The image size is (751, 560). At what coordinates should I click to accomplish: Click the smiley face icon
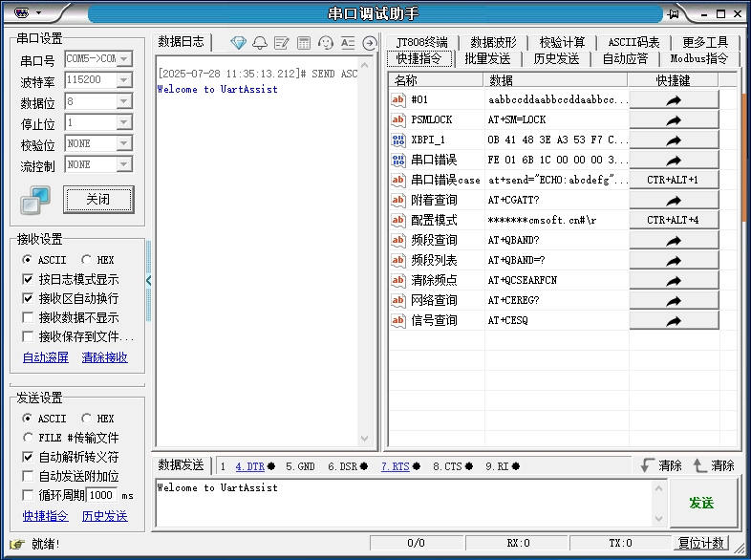point(326,43)
